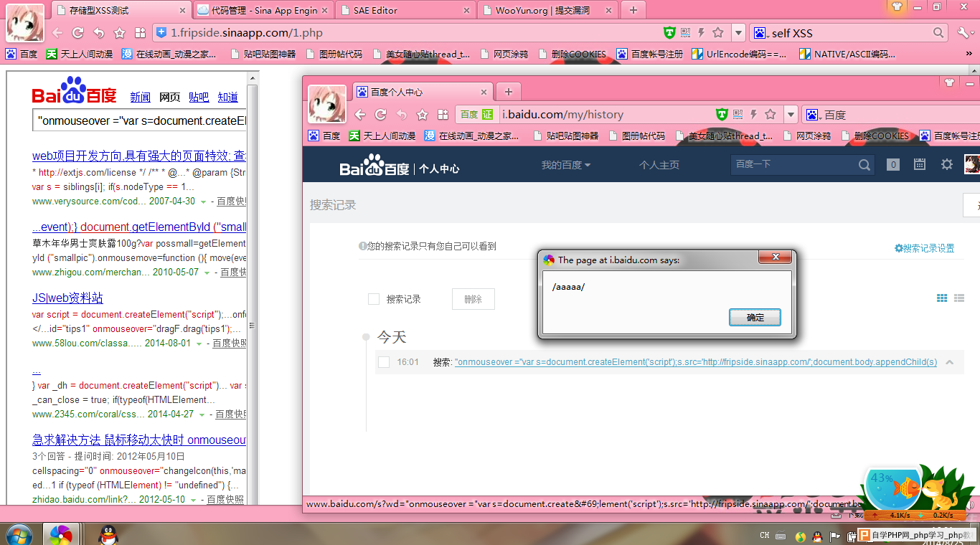Open colorful browser icon on taskbar
Screen dimensions: 980x545
(x=61, y=535)
